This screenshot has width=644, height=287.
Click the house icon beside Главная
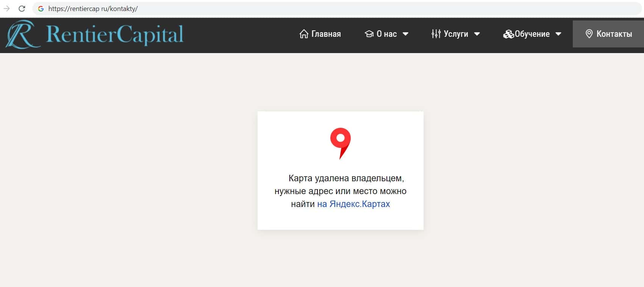tap(304, 34)
